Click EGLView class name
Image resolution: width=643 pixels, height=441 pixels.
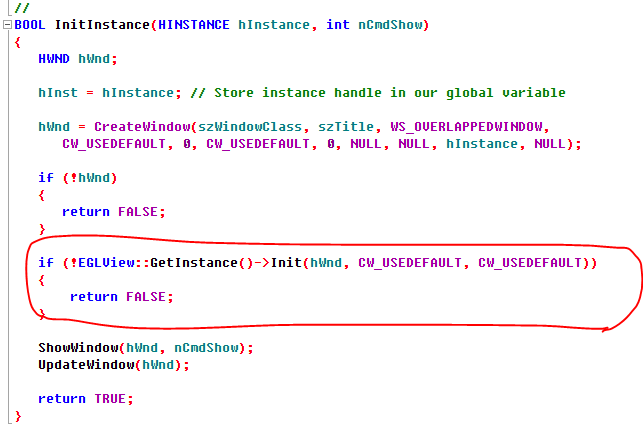click(x=106, y=263)
